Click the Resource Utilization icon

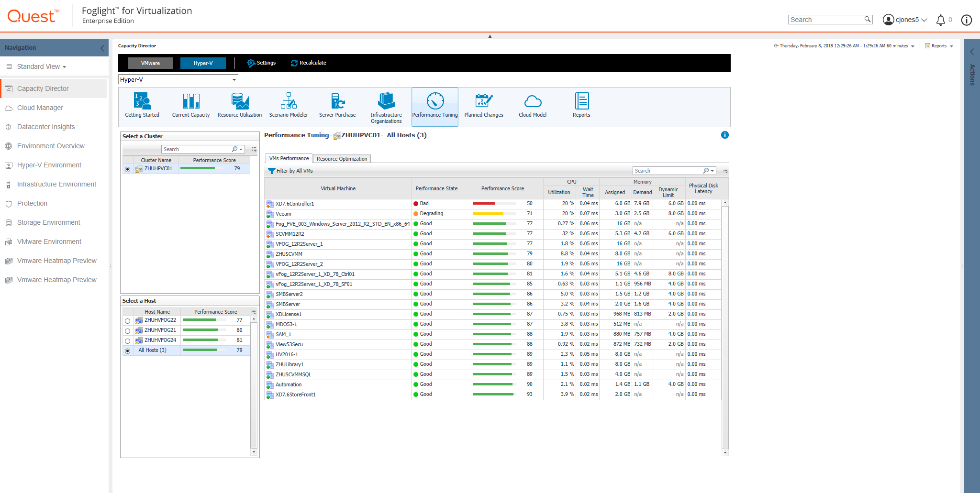[239, 101]
